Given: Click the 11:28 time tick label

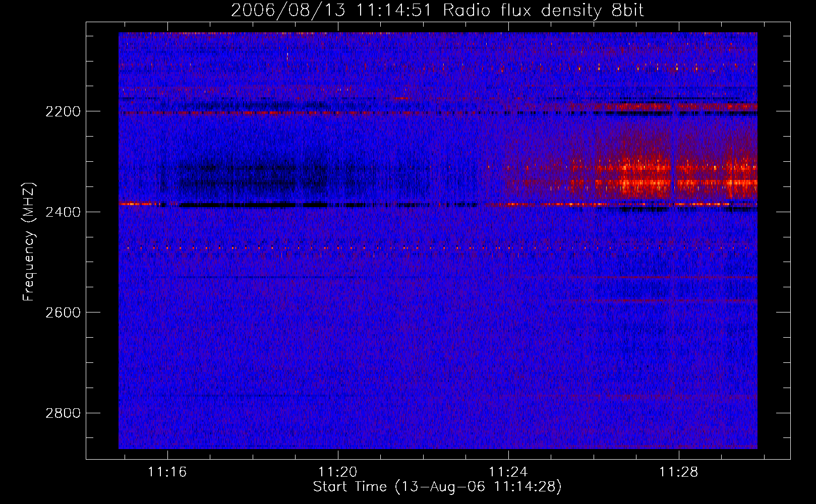Looking at the screenshot, I should pos(679,472).
